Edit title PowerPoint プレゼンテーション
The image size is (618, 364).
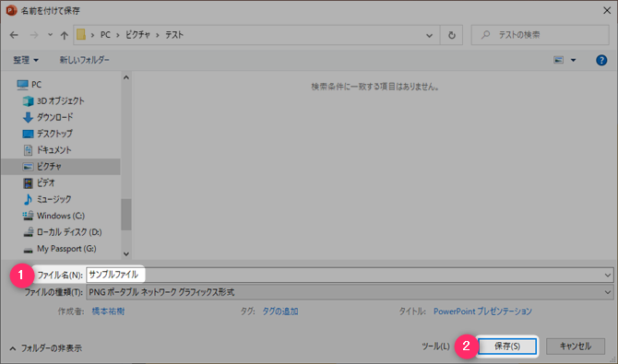pyautogui.click(x=482, y=311)
